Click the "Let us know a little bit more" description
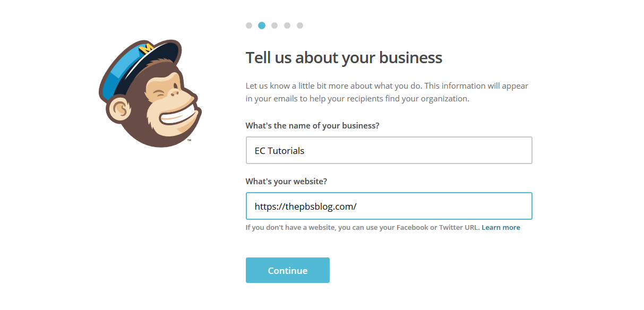 coord(387,92)
